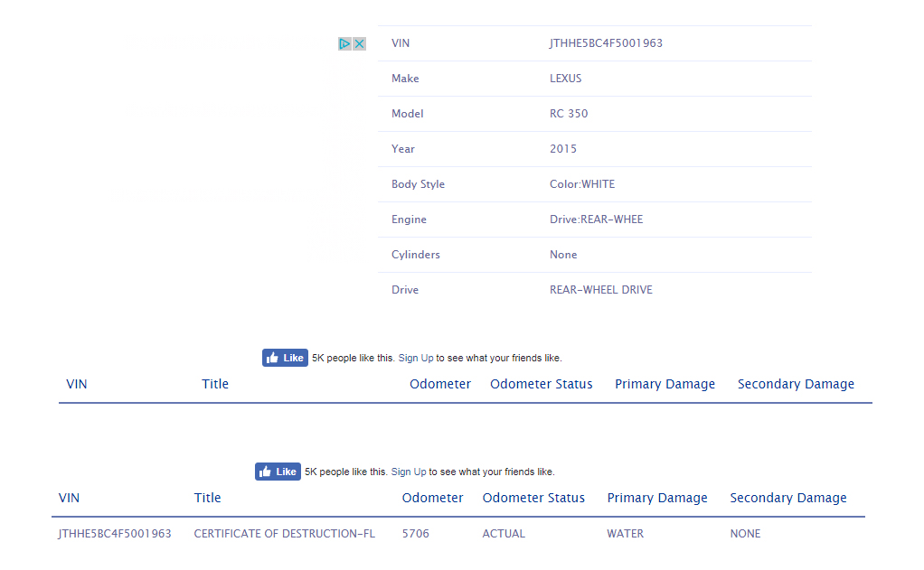
Task: Click the 5706 odometer value
Action: point(416,534)
